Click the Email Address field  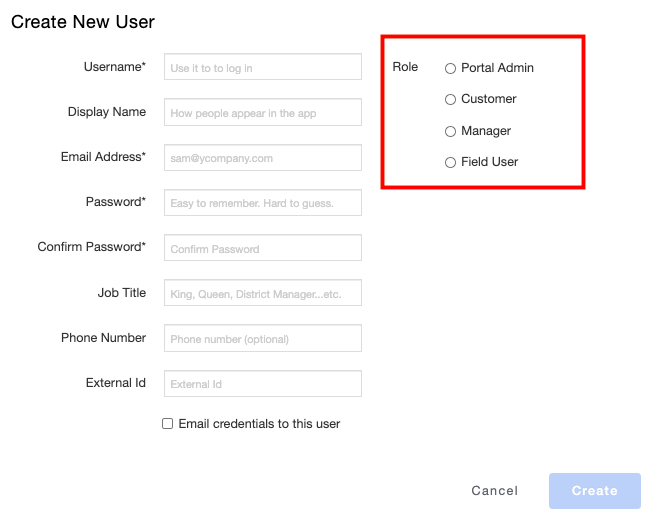pos(263,158)
